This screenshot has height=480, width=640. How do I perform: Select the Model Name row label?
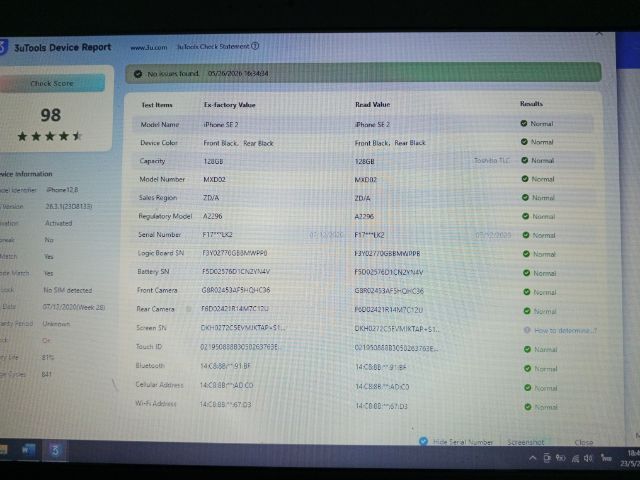[160, 124]
